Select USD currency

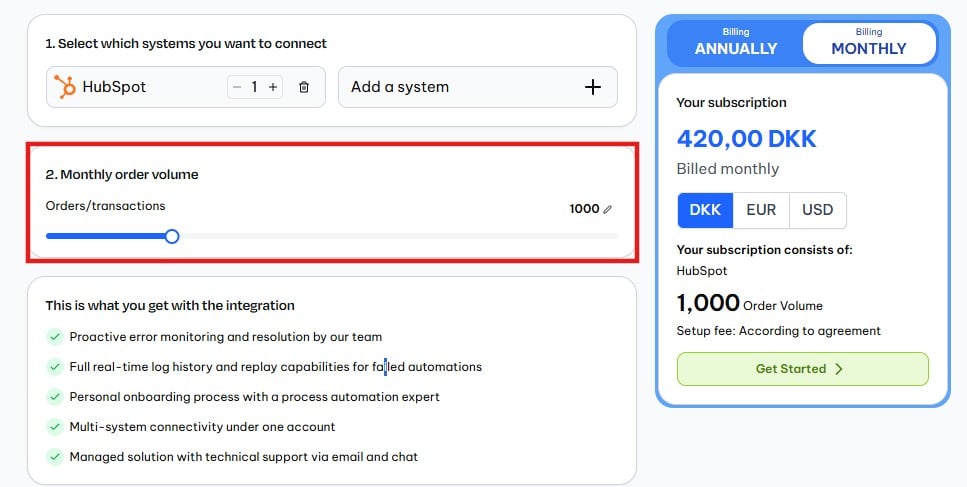click(x=818, y=210)
